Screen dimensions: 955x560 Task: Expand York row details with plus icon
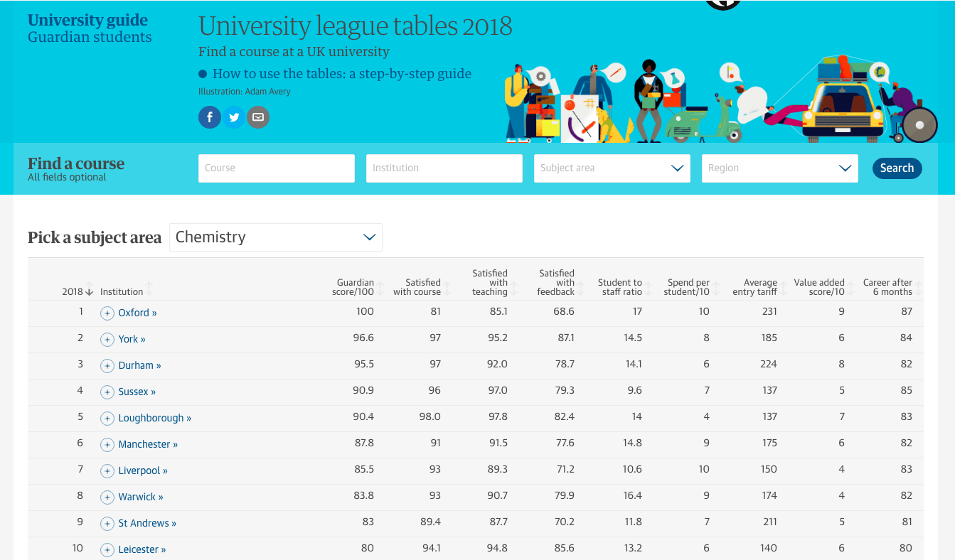tap(107, 340)
